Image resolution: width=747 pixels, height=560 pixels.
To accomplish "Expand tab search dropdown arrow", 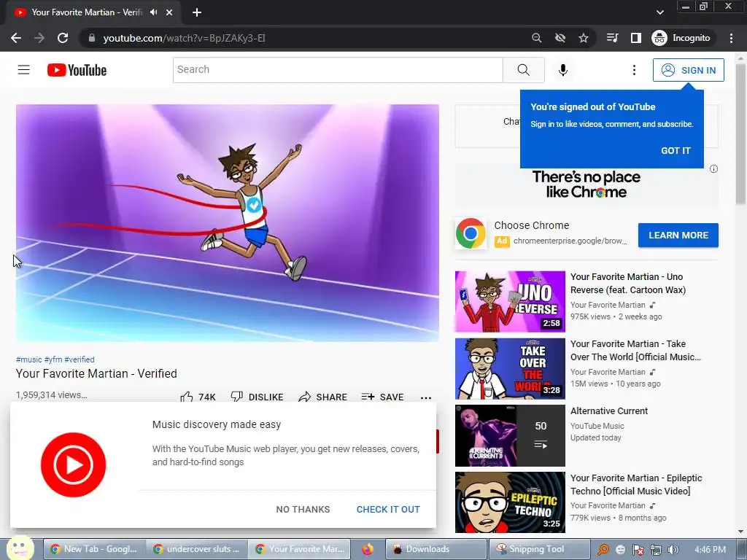I will (x=659, y=12).
